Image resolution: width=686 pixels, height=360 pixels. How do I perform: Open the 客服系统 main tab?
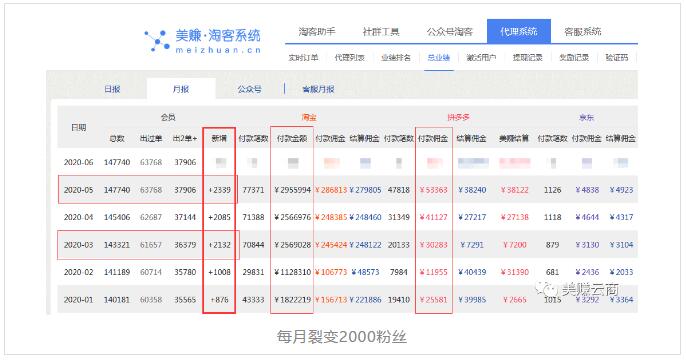(583, 31)
